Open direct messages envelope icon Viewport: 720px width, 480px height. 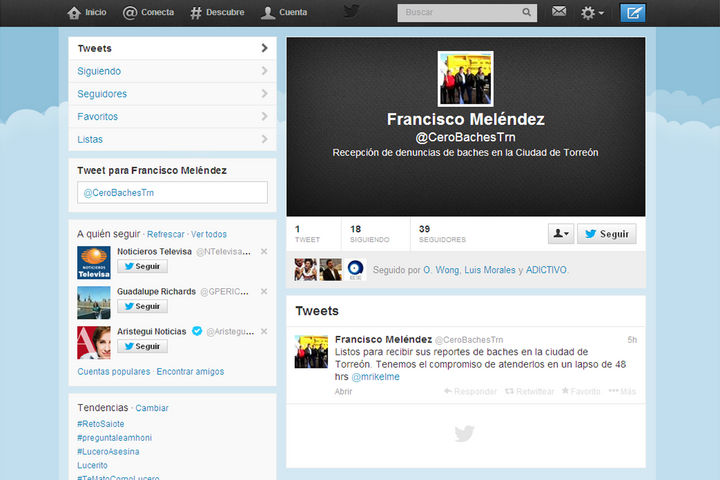click(x=559, y=12)
